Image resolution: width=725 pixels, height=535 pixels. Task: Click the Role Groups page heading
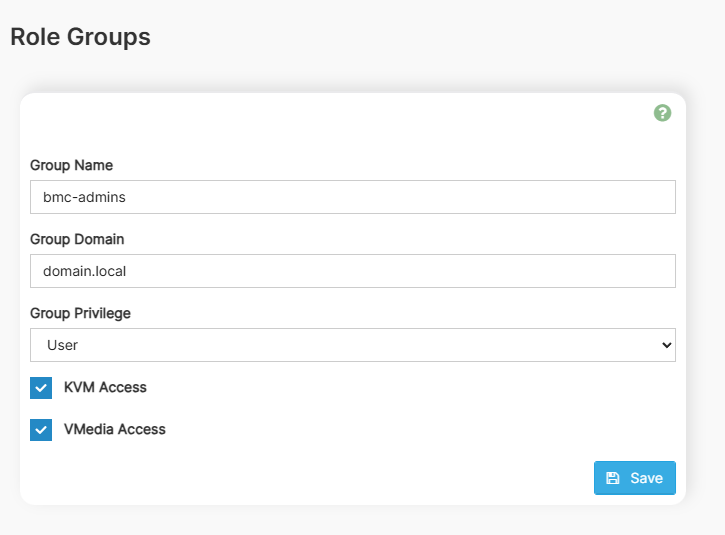(80, 37)
